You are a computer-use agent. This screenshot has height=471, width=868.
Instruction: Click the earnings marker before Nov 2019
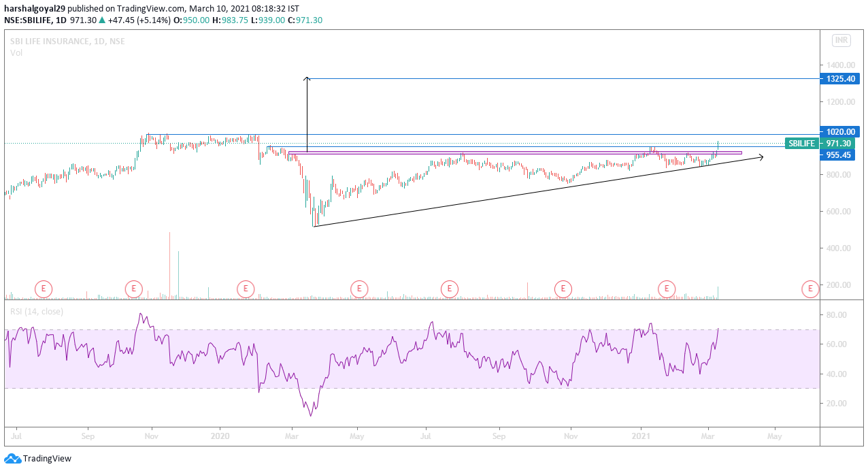(134, 289)
